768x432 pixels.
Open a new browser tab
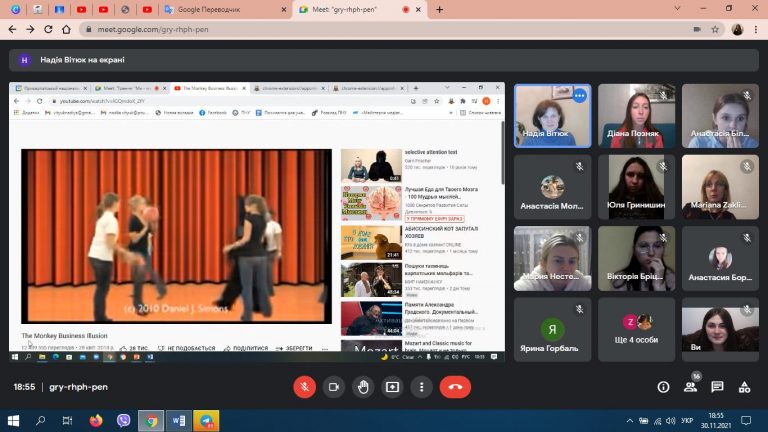(x=440, y=9)
